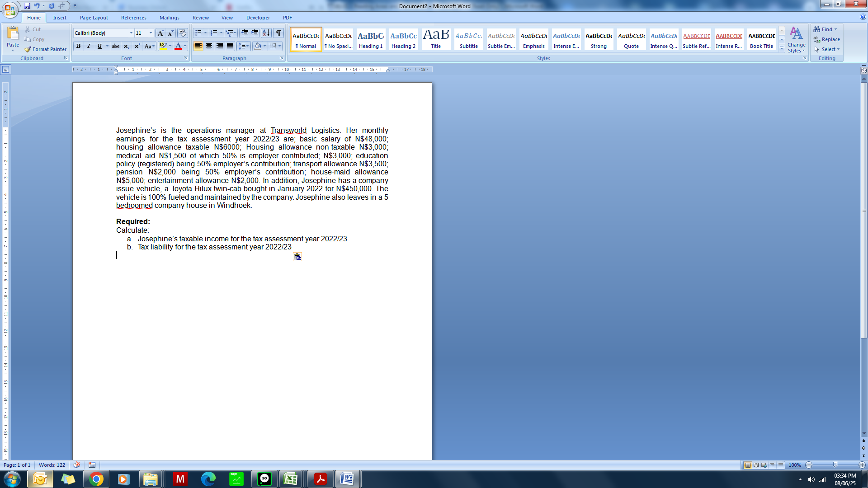The width and height of the screenshot is (868, 488).
Task: Click the Find button
Action: pos(826,29)
